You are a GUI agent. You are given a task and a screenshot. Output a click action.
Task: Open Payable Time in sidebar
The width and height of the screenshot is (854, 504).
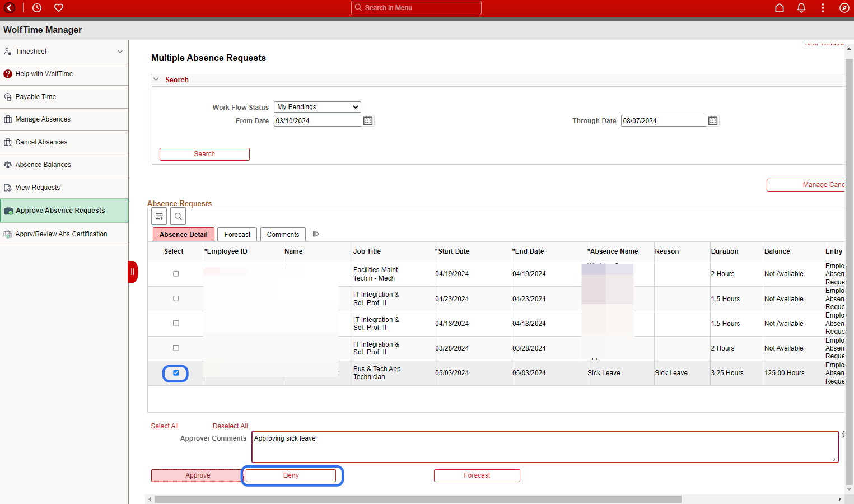click(64, 97)
